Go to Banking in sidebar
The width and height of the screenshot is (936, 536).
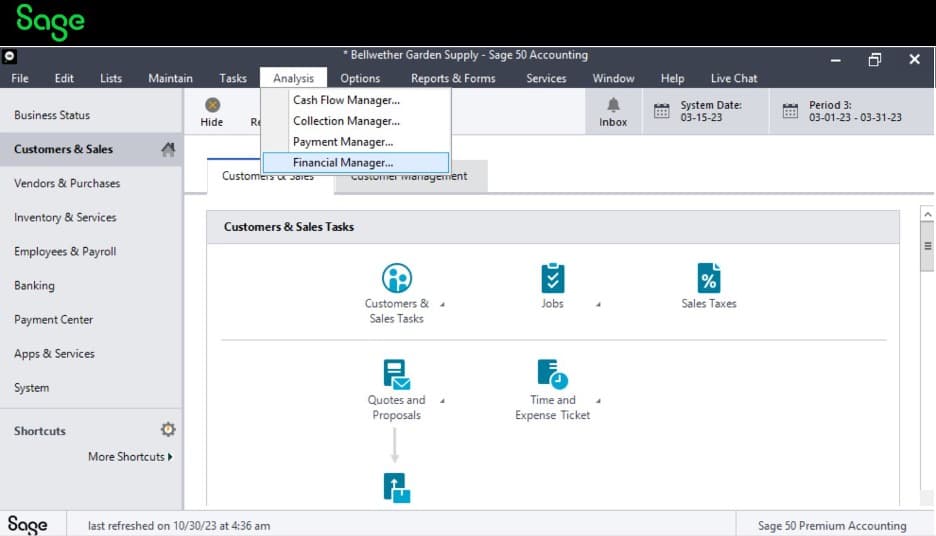[x=91, y=285]
